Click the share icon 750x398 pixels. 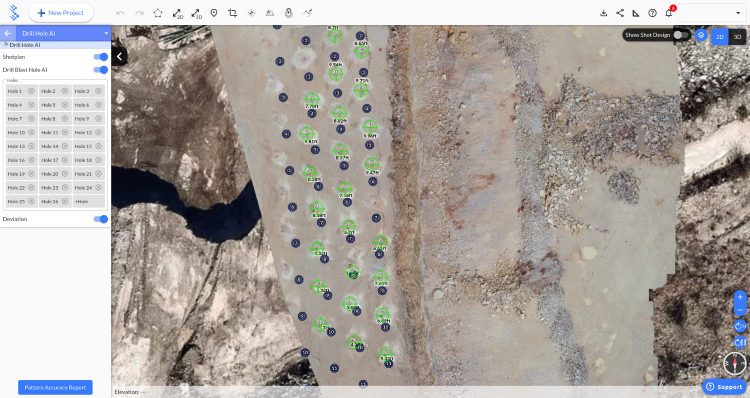point(620,13)
